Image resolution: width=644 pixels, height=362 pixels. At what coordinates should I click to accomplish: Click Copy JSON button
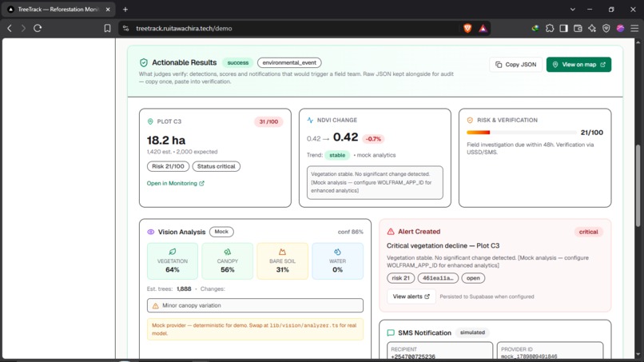(516, 65)
